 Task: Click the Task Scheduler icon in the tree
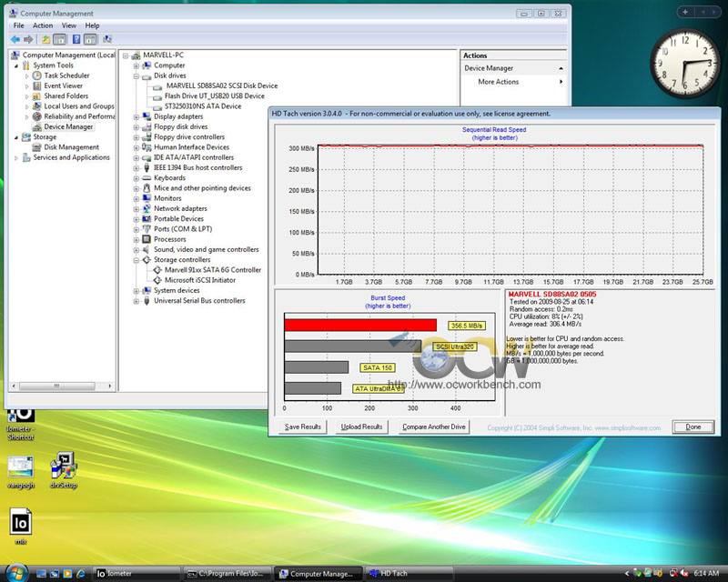click(37, 75)
